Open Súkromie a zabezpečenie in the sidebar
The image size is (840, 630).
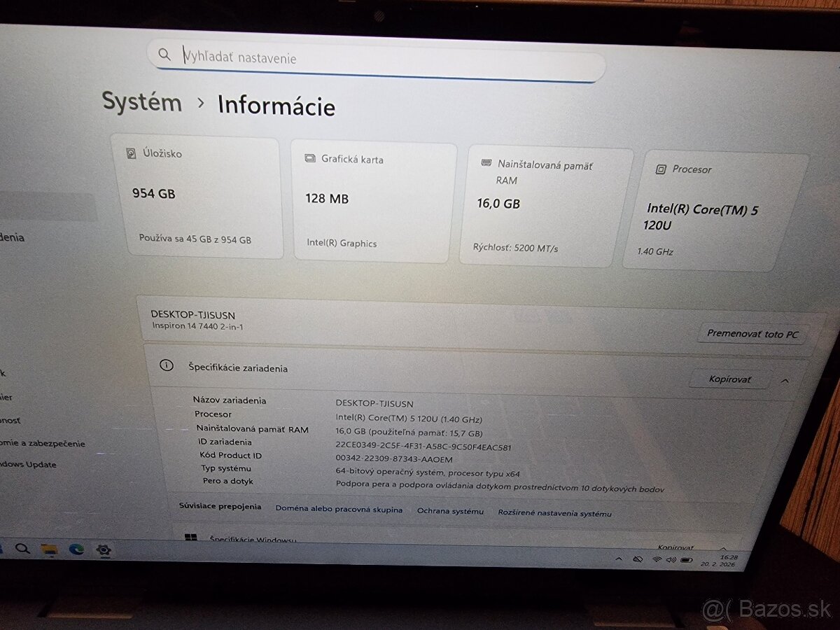pos(42,442)
